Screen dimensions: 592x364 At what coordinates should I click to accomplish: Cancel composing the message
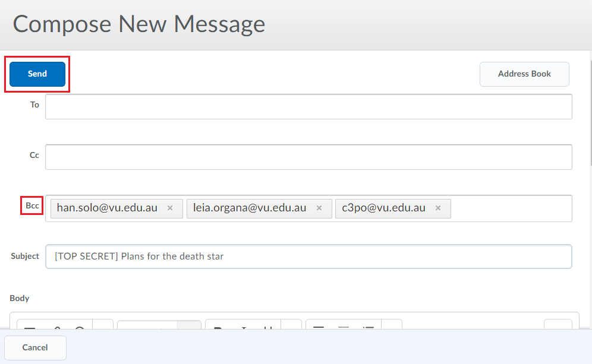point(35,347)
